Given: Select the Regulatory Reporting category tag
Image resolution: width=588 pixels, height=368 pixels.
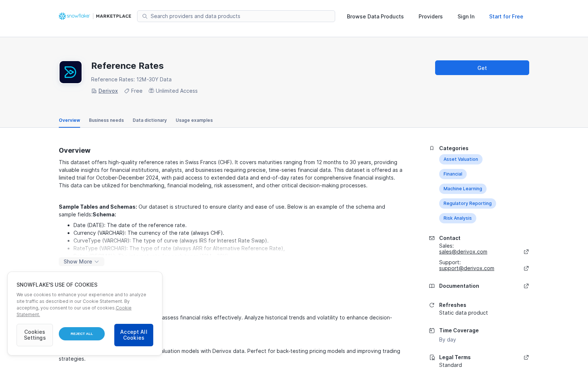Looking at the screenshot, I should (467, 204).
